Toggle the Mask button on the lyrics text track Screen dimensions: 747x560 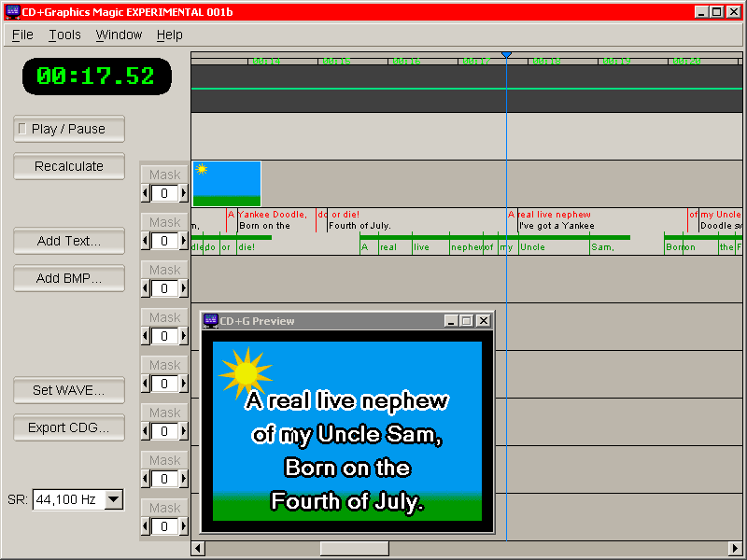(165, 222)
